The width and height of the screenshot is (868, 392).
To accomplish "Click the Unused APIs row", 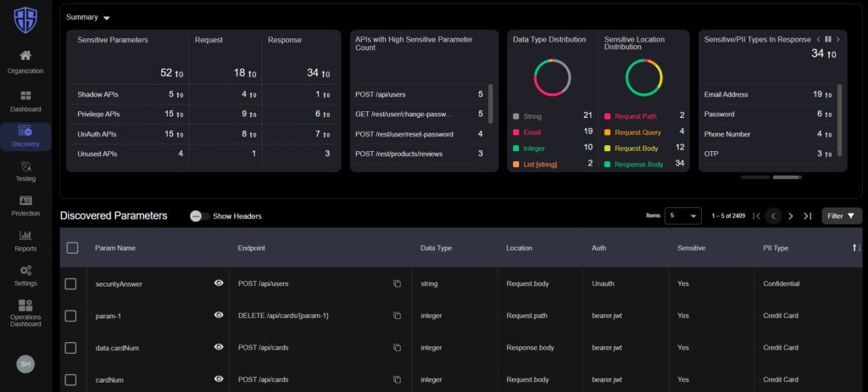I will coord(203,154).
